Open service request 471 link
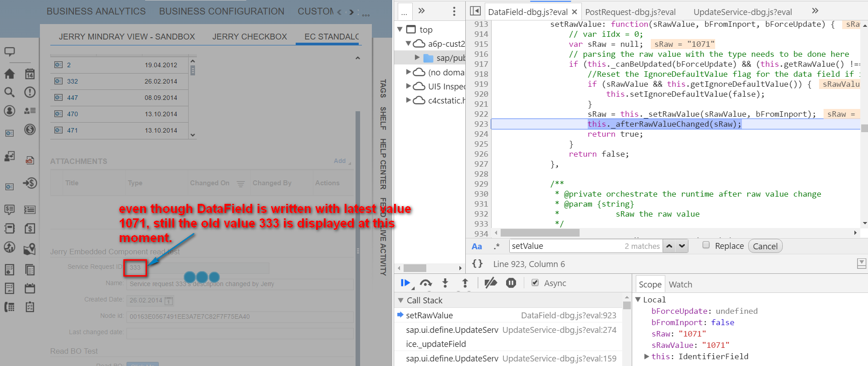Viewport: 868px width, 366px height. tap(73, 130)
